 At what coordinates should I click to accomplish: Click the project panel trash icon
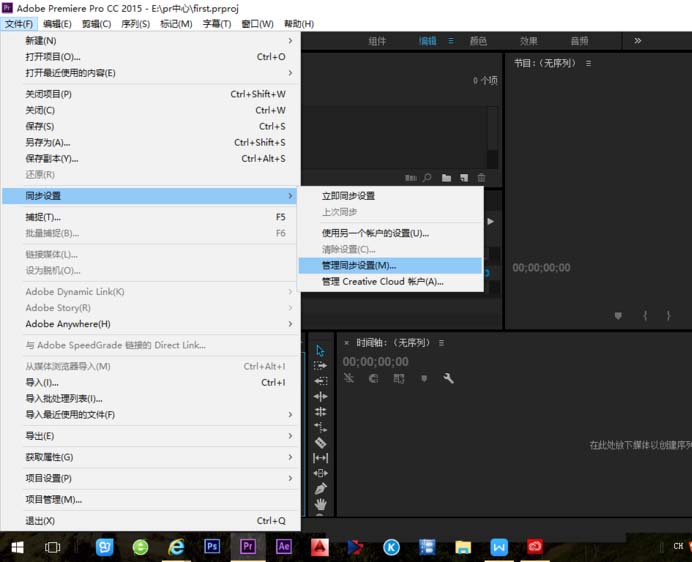(x=481, y=177)
